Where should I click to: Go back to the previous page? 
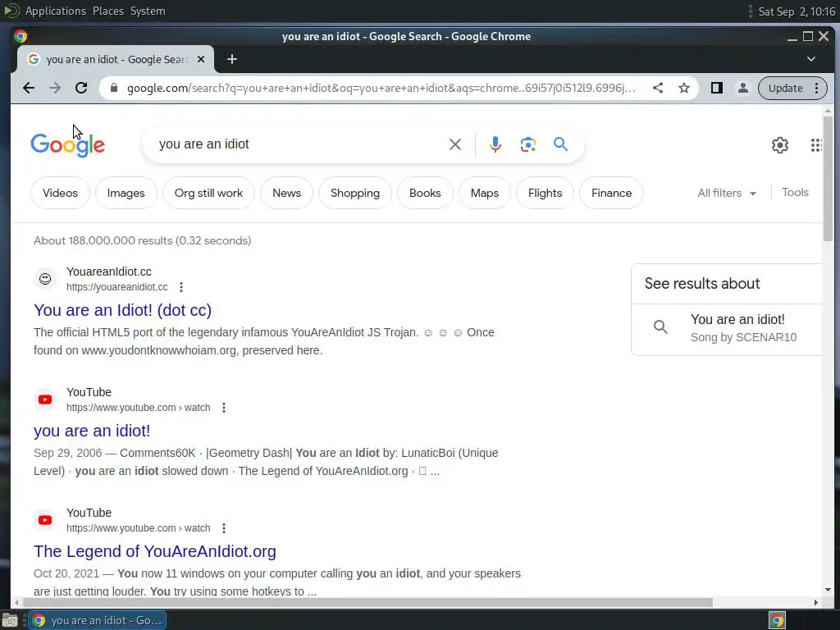(29, 88)
